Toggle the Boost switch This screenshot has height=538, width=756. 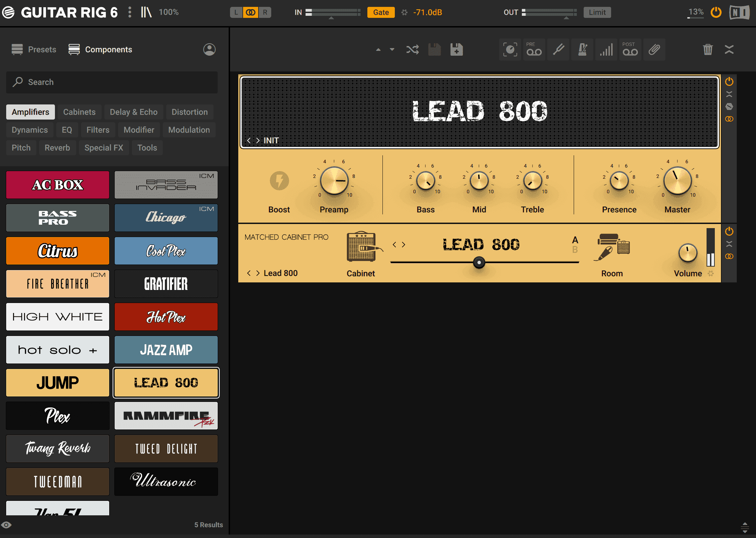click(279, 181)
